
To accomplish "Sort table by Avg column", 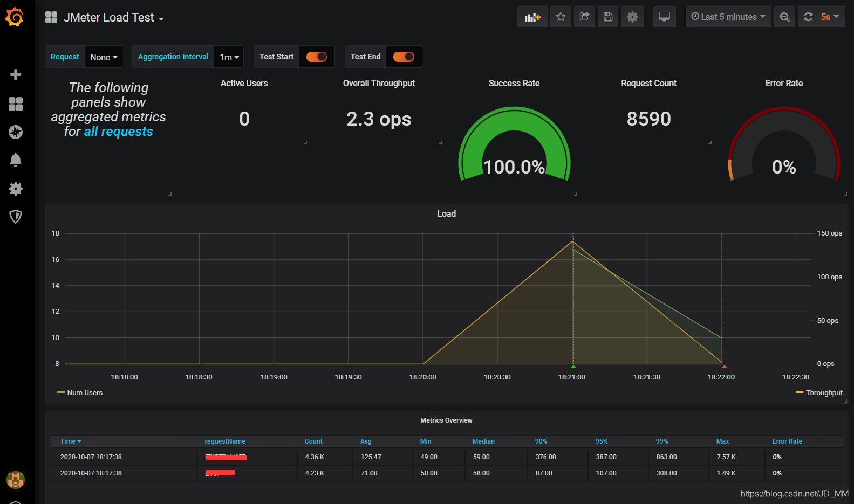I will 366,441.
